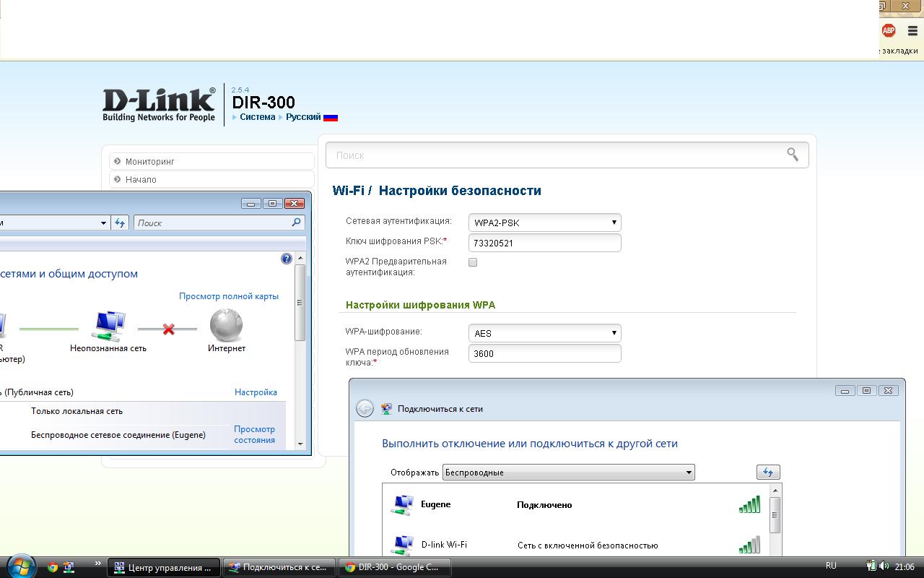Open the Система menu
924x578 pixels.
tap(258, 117)
